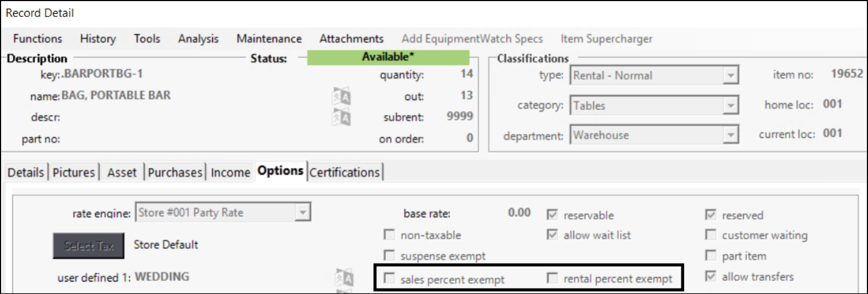Click the green Available status indicator

coord(388,57)
